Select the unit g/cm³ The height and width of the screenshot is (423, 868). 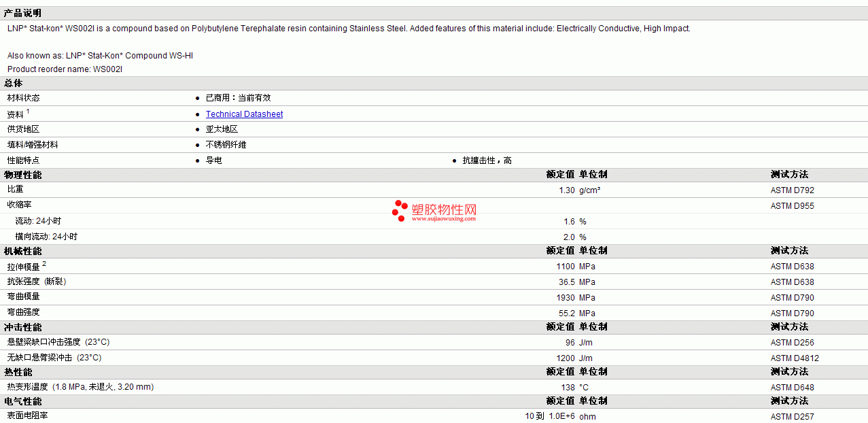(590, 190)
